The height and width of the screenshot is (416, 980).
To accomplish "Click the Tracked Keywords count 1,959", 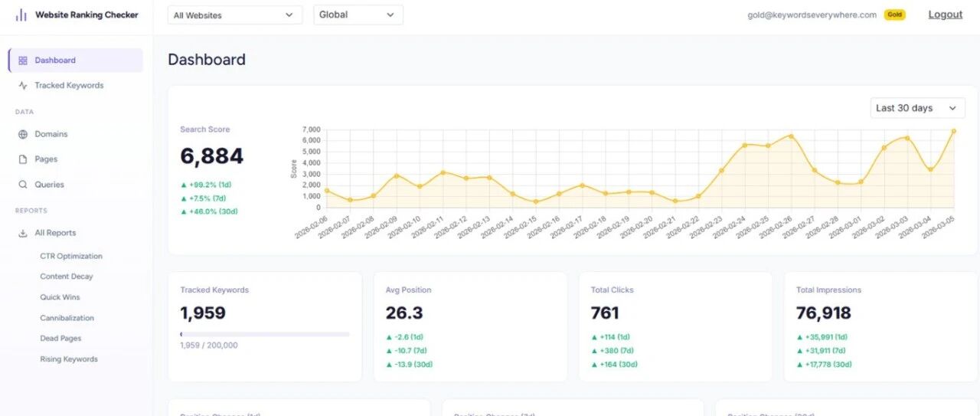I will click(x=203, y=313).
